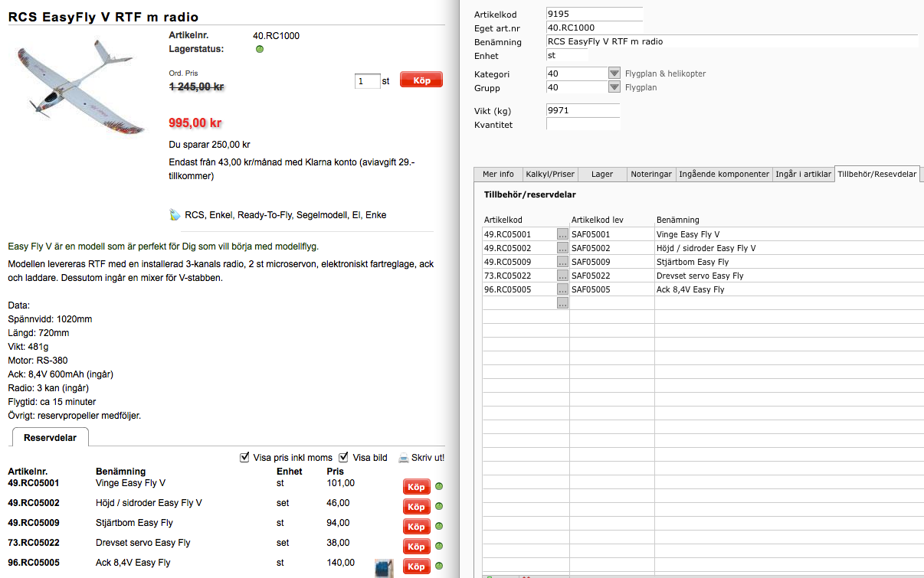Viewport: 924px width, 578px height.
Task: Open the EasyFly airplane product image
Action: 80,87
